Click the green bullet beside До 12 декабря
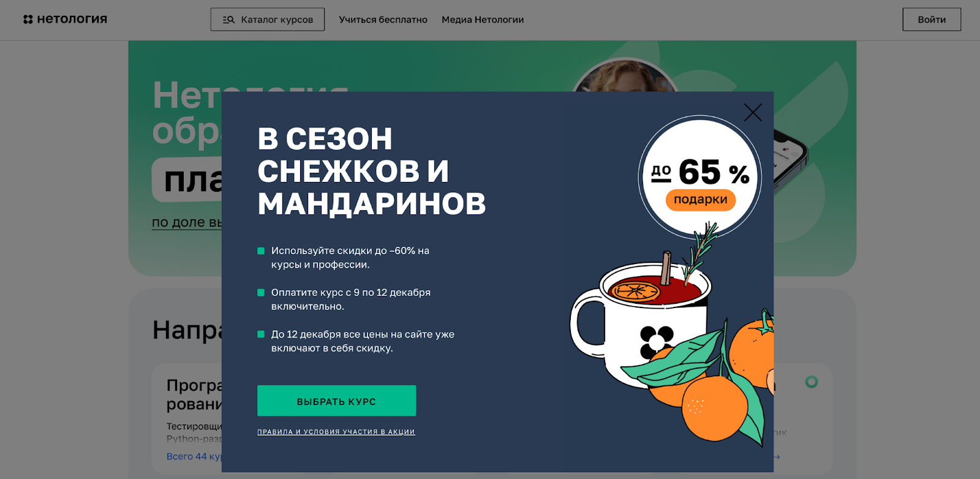The image size is (980, 479). [x=261, y=334]
